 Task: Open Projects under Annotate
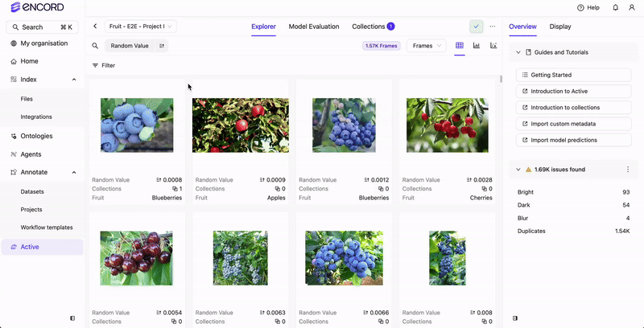tap(31, 210)
